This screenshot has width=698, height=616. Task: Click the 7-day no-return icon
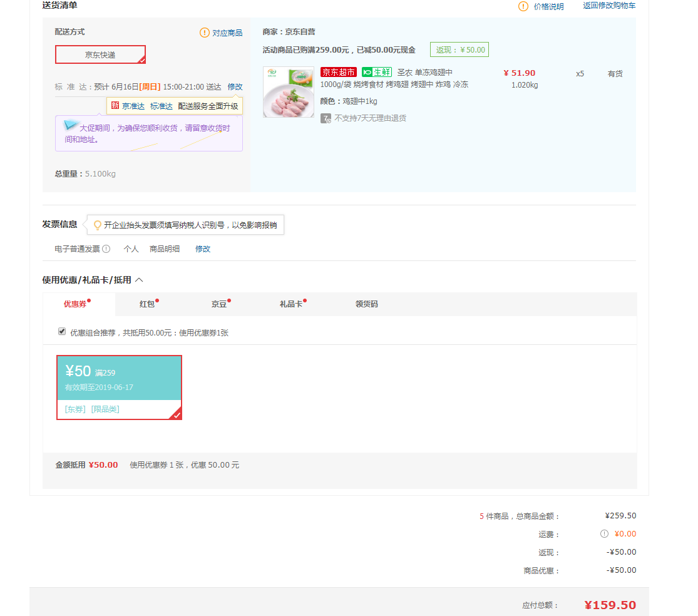click(326, 118)
